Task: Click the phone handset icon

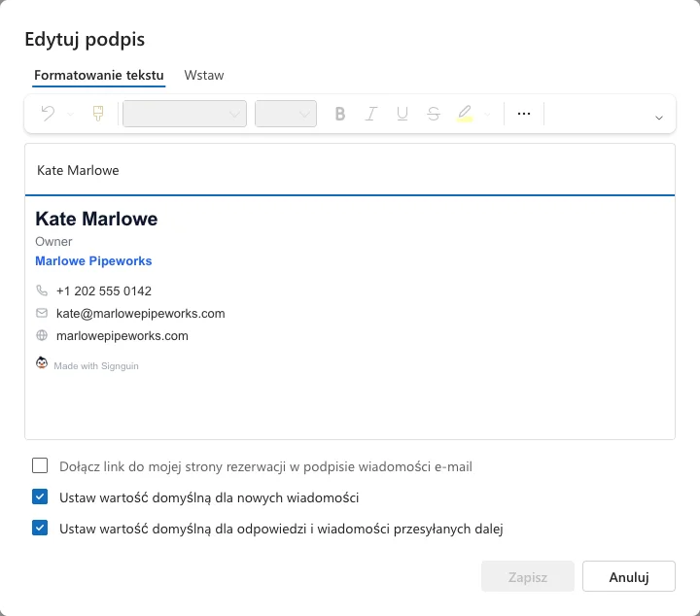Action: coord(42,291)
